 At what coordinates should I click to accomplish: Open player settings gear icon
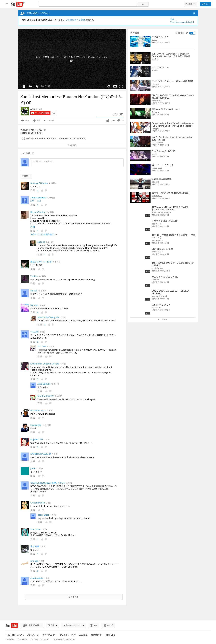coord(109,86)
